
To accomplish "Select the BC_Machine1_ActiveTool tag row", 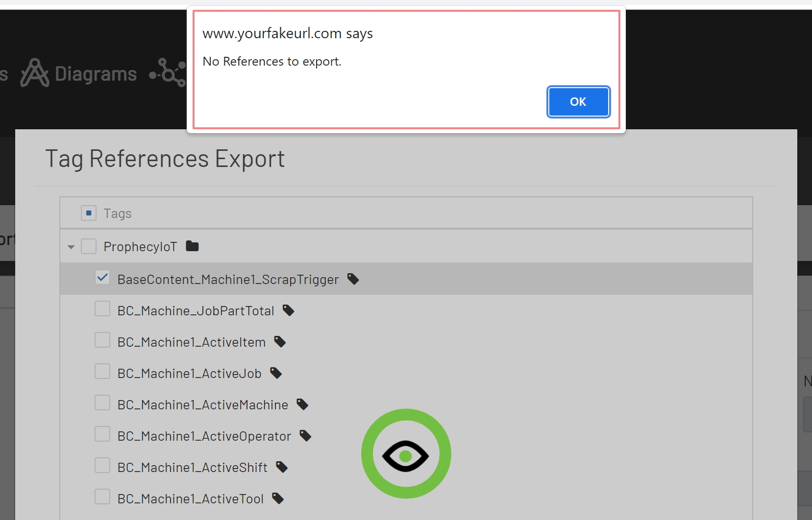I will point(190,499).
